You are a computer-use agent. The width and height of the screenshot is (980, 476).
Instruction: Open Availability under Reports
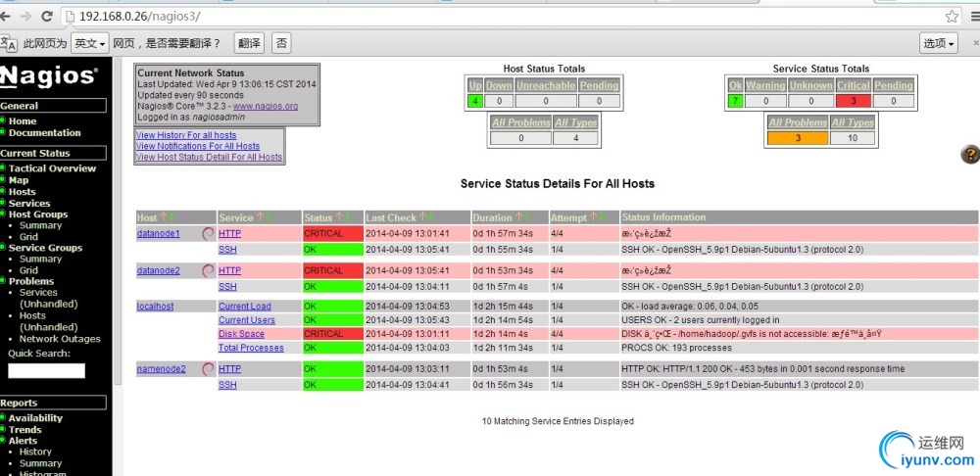(35, 418)
